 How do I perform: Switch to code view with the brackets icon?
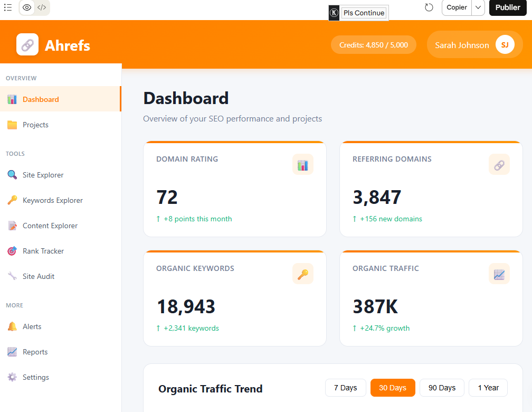click(x=42, y=7)
